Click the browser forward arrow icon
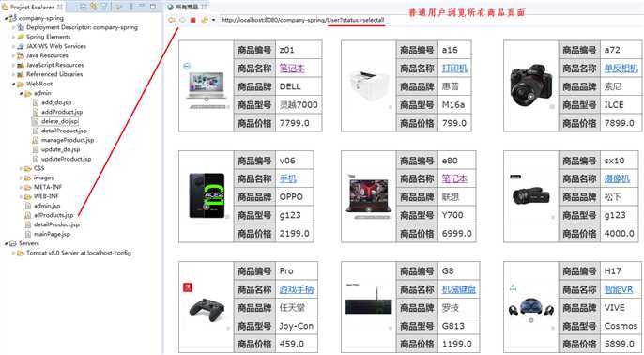The width and height of the screenshot is (644, 355). (x=182, y=20)
